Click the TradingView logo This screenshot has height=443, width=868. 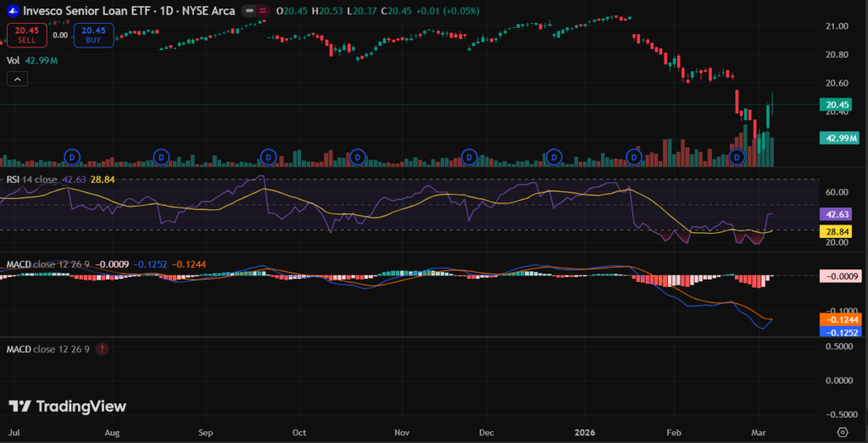click(68, 407)
